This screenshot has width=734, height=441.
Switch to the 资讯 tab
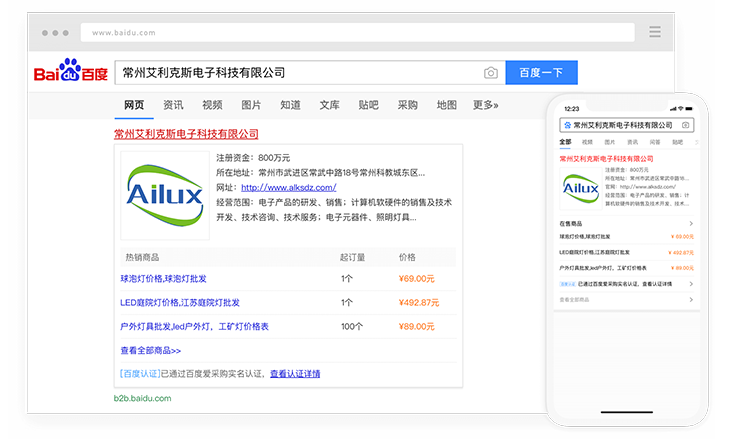coord(173,105)
